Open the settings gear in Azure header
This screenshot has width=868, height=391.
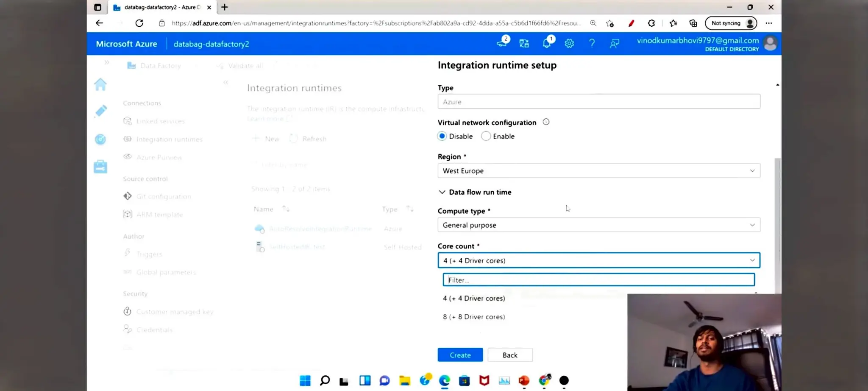point(569,43)
